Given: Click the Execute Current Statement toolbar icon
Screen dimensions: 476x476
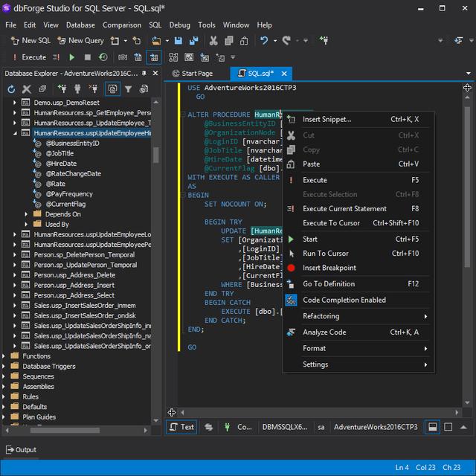Looking at the screenshot, I should click(57, 57).
